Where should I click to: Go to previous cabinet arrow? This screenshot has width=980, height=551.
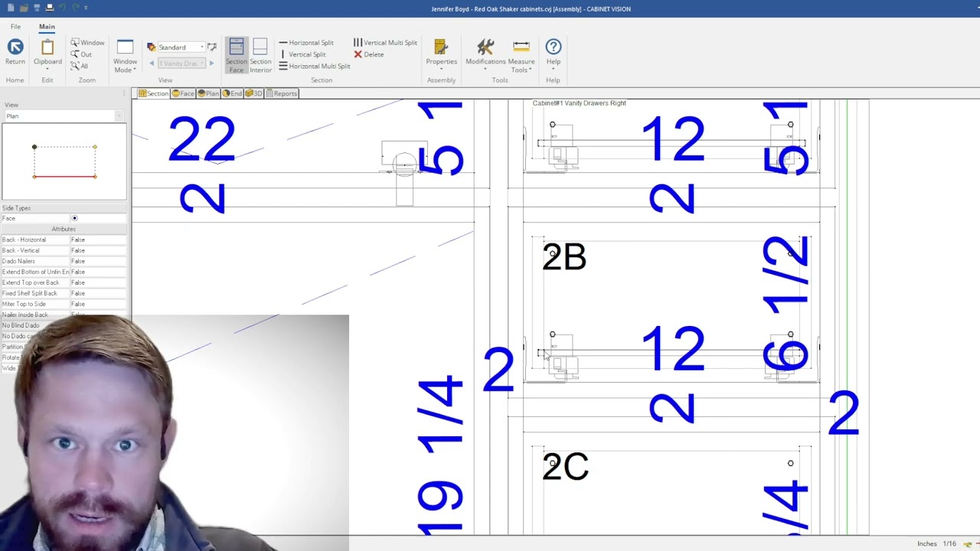(152, 64)
